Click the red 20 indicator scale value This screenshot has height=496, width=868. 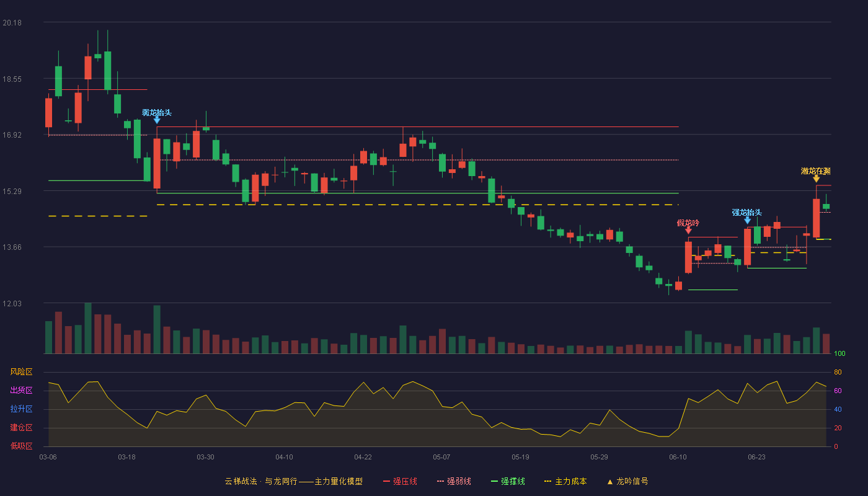click(838, 428)
